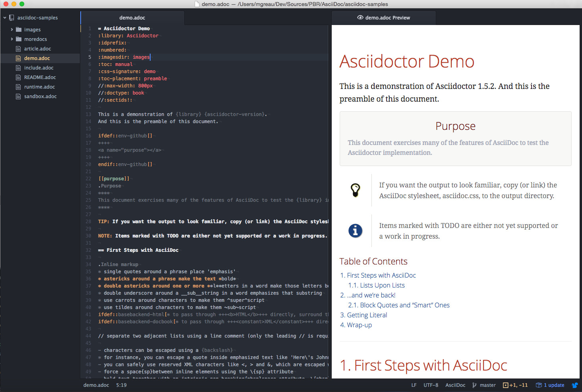
Task: Click the git branch icon in status bar
Action: (x=474, y=385)
